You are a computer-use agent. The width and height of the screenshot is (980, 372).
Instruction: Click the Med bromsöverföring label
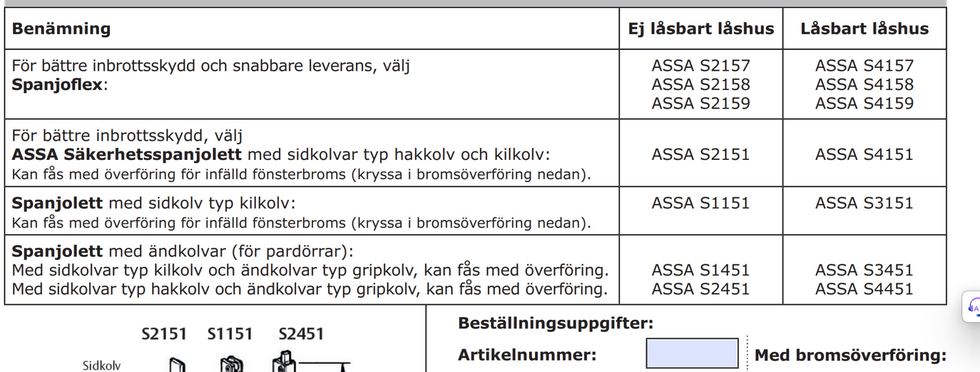point(850,355)
